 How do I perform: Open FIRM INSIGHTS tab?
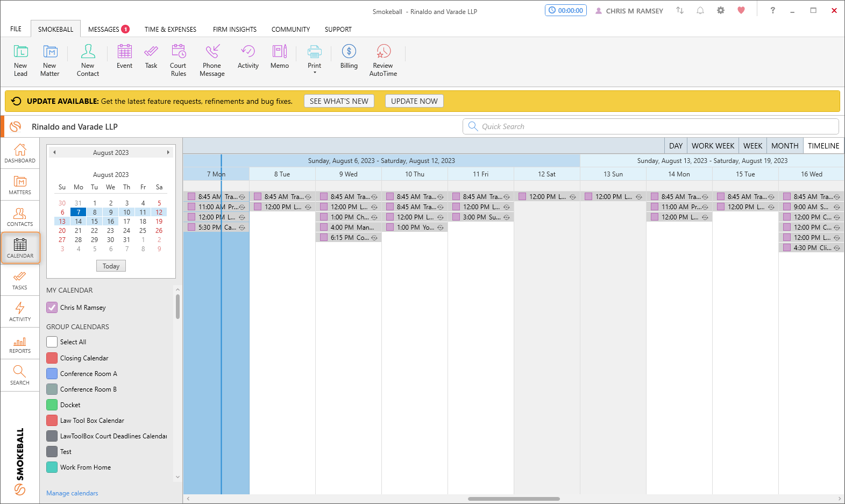235,29
